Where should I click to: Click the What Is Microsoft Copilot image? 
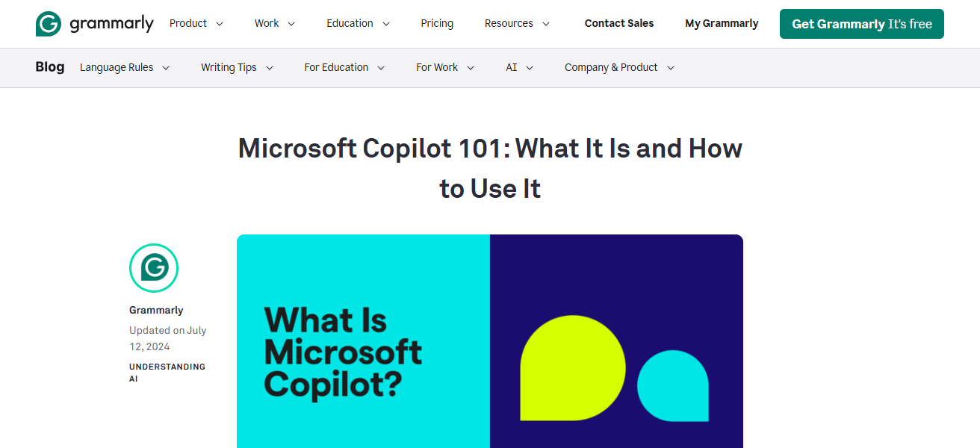(x=490, y=341)
